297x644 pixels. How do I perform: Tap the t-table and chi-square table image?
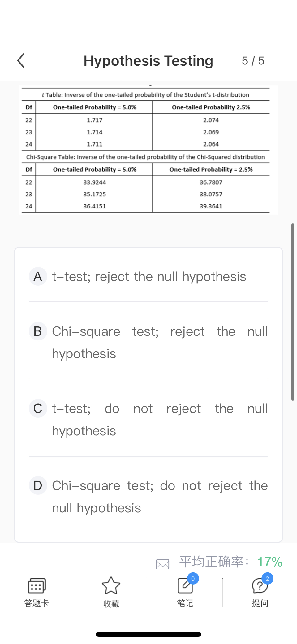(x=148, y=150)
